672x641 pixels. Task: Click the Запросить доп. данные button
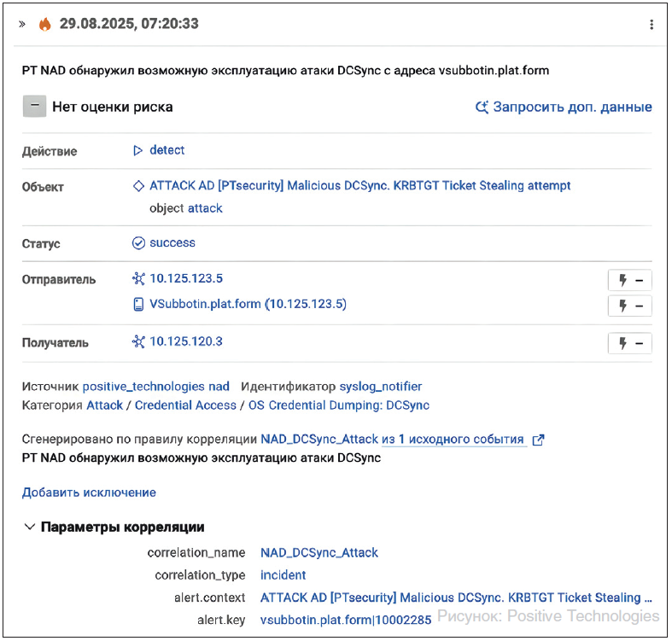(564, 107)
